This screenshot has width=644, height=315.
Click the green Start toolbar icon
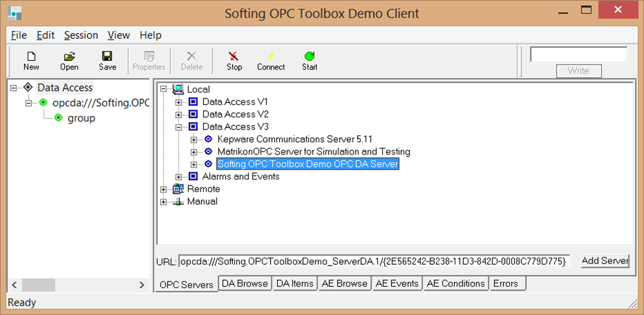point(309,56)
